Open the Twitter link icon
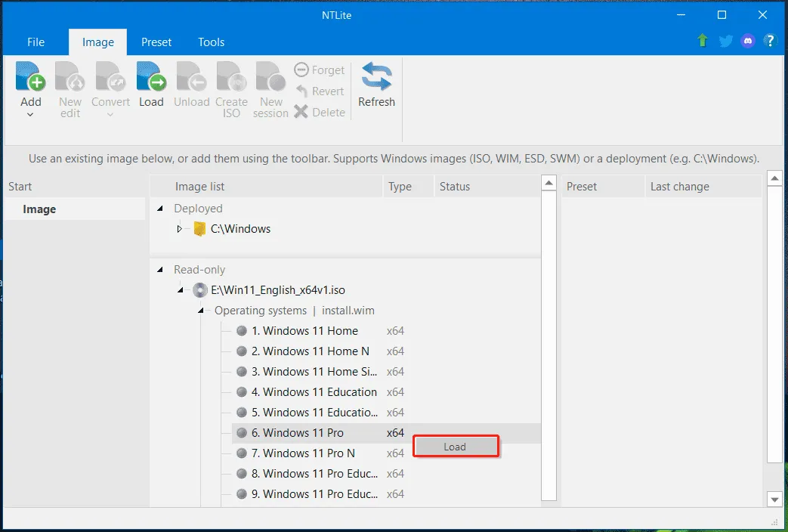 click(726, 41)
